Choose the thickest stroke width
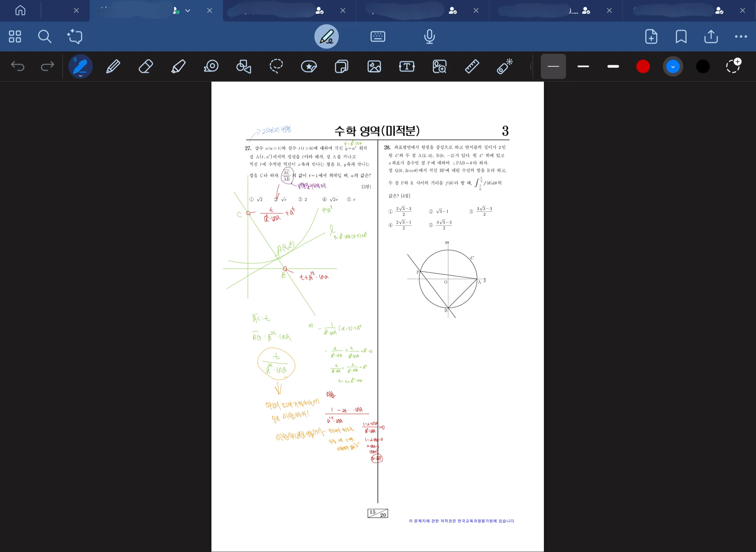 point(613,66)
